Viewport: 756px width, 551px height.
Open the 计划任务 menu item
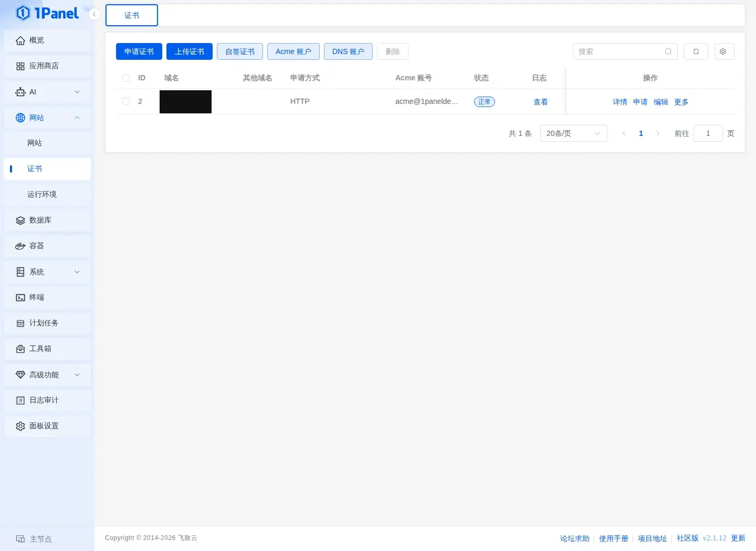pyautogui.click(x=47, y=323)
